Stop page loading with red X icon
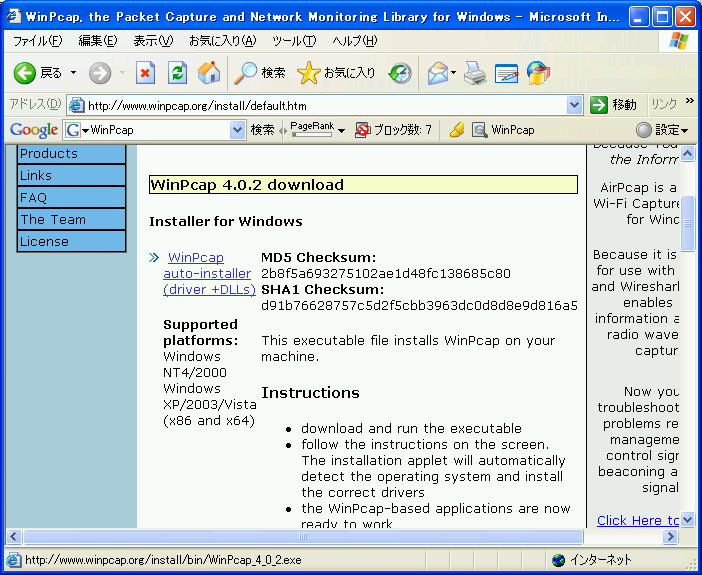The height and width of the screenshot is (575, 702). [145, 73]
